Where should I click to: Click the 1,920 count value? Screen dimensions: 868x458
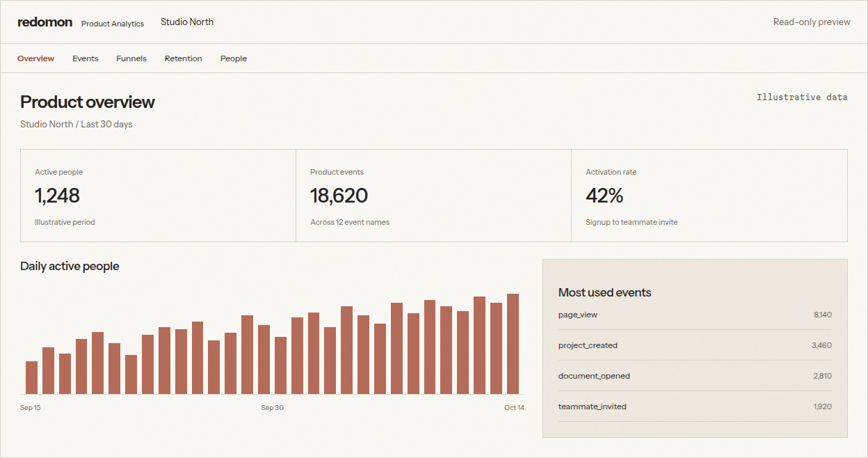point(822,407)
